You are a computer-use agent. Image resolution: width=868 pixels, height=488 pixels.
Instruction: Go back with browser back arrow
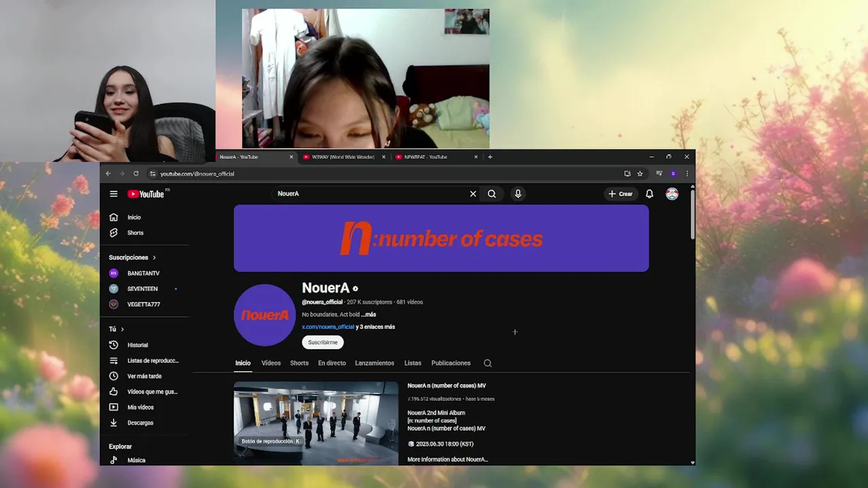[108, 174]
